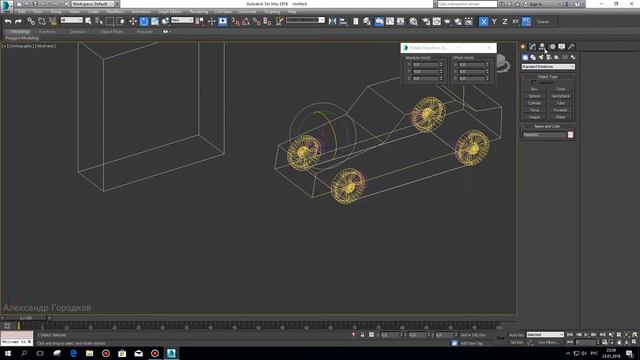
Task: Open the selection filter dropdown
Action: coord(71,20)
